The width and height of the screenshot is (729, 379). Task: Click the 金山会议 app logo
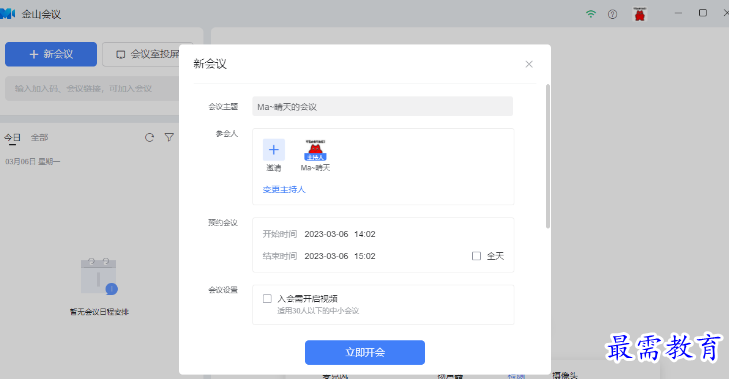pyautogui.click(x=7, y=14)
